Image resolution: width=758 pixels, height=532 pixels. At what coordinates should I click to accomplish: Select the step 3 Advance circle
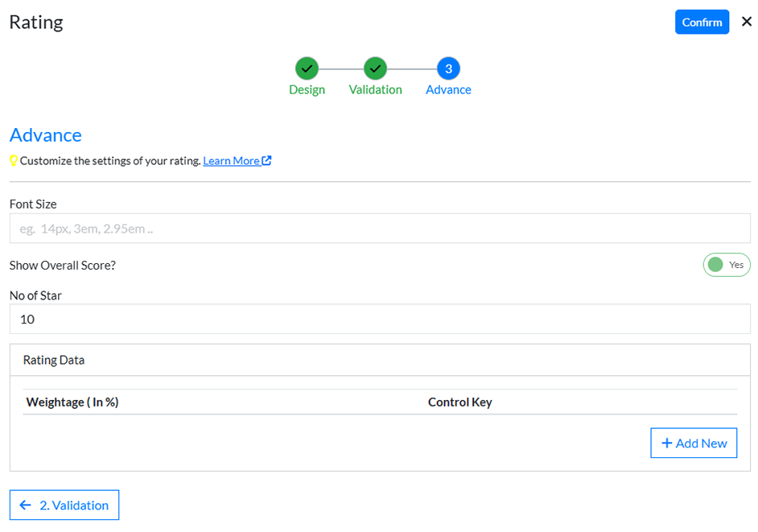coord(448,68)
